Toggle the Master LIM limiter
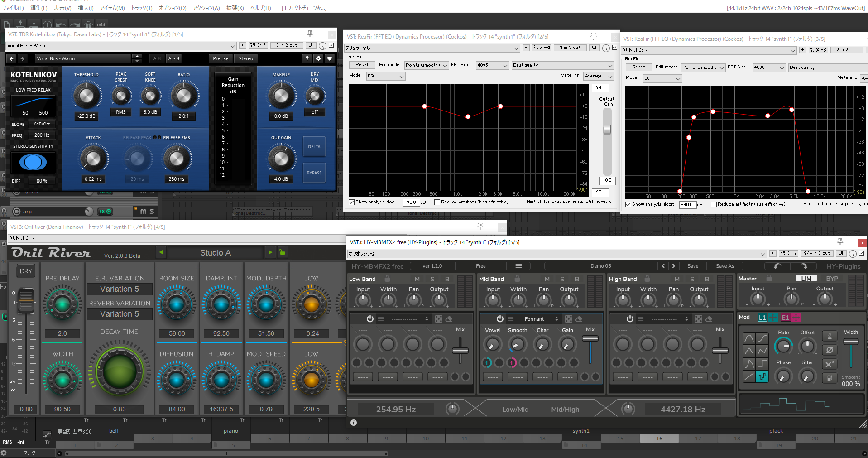This screenshot has height=458, width=868. tap(806, 279)
